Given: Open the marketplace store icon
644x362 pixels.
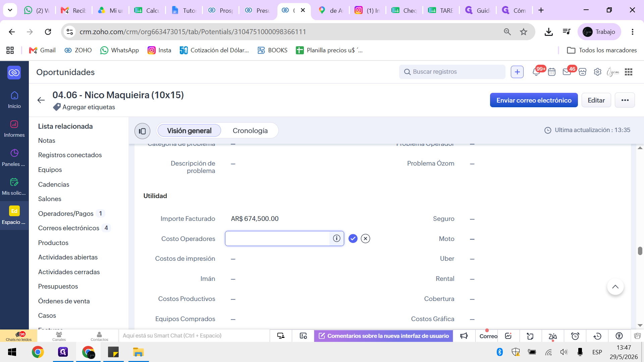Looking at the screenshot, I should [x=582, y=72].
